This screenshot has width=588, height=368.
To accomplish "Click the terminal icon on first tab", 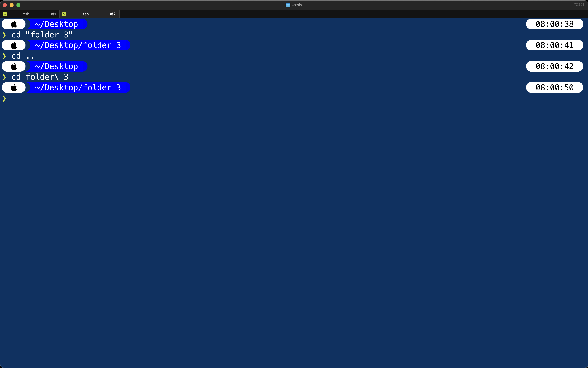I will pyautogui.click(x=5, y=14).
